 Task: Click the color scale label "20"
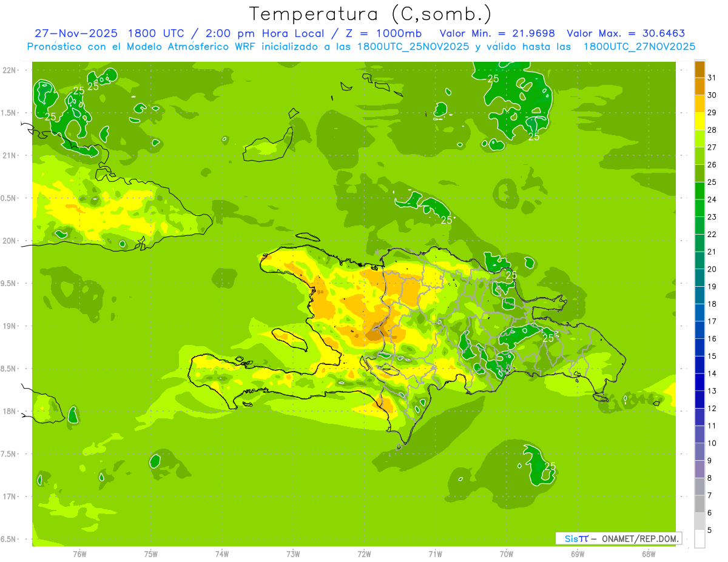(x=712, y=269)
